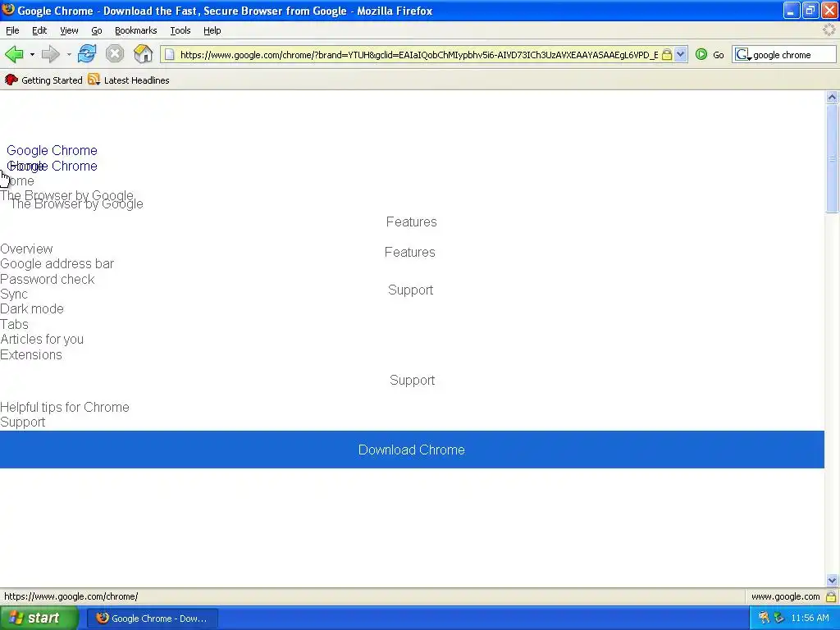840x630 pixels.
Task: Open the Edit menu
Action: [39, 30]
